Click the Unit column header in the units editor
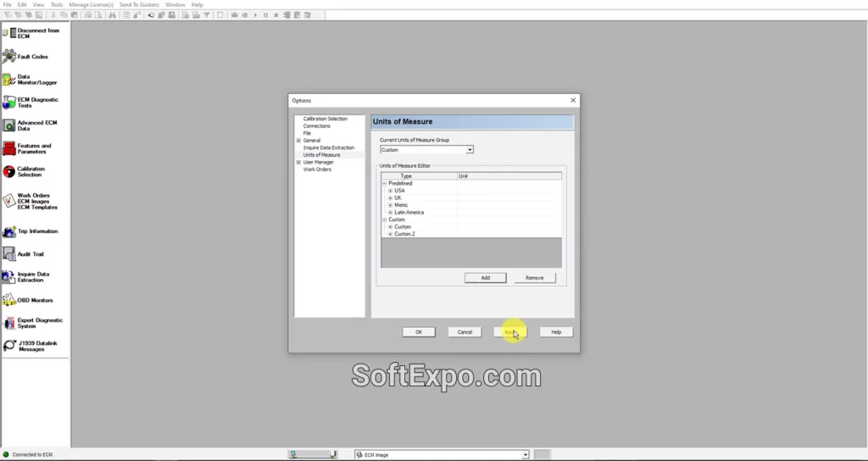This screenshot has height=461, width=868. [509, 176]
